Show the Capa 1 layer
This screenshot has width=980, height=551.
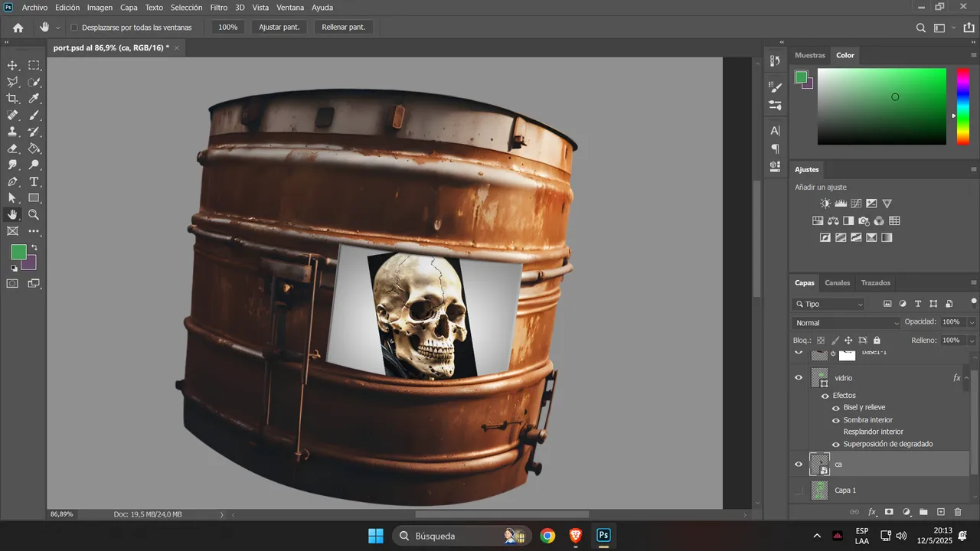(x=799, y=491)
